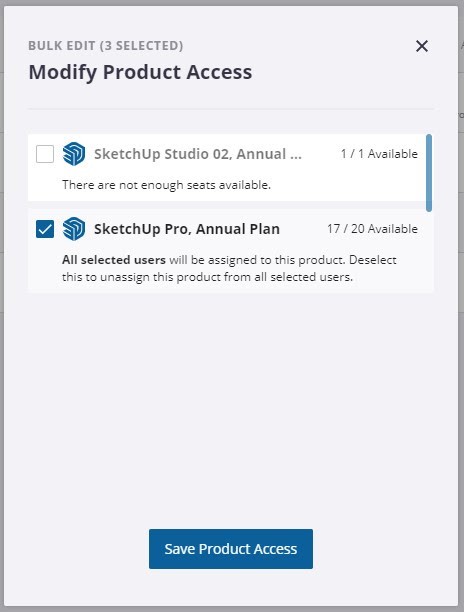Click the not enough seats available message
The width and height of the screenshot is (464, 612).
click(166, 185)
